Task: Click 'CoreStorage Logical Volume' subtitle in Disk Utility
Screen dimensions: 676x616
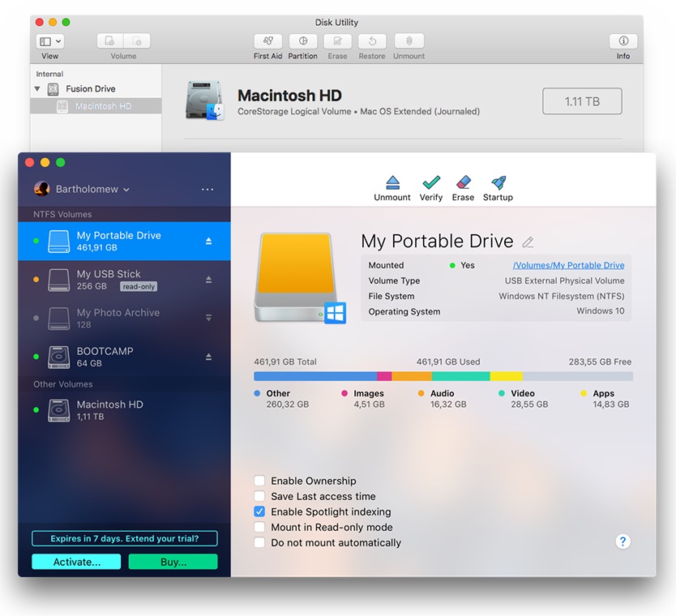Action: 294,112
